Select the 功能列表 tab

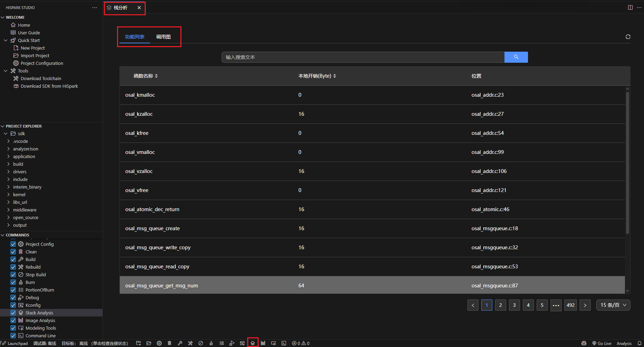point(135,37)
